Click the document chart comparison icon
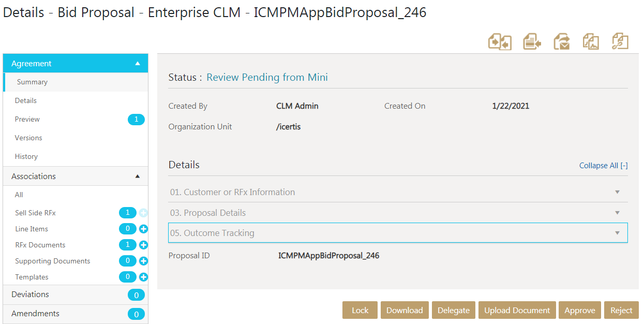Image resolution: width=644 pixels, height=324 pixels. click(591, 42)
